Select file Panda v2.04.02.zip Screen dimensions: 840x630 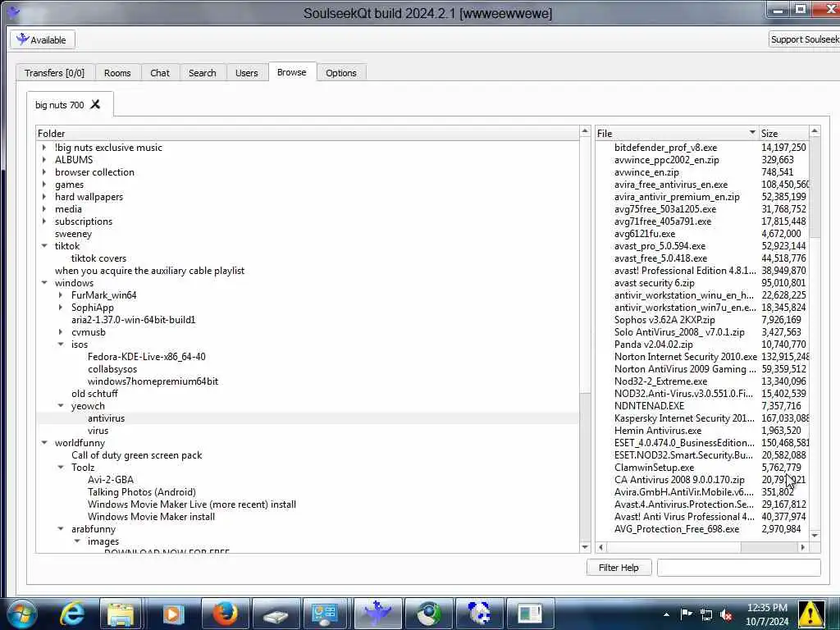[654, 345]
